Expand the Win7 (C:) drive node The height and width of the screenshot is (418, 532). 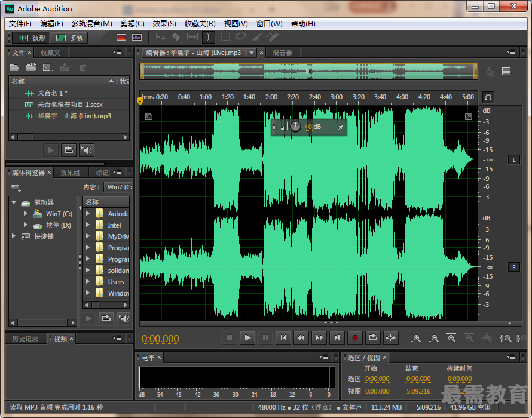26,214
